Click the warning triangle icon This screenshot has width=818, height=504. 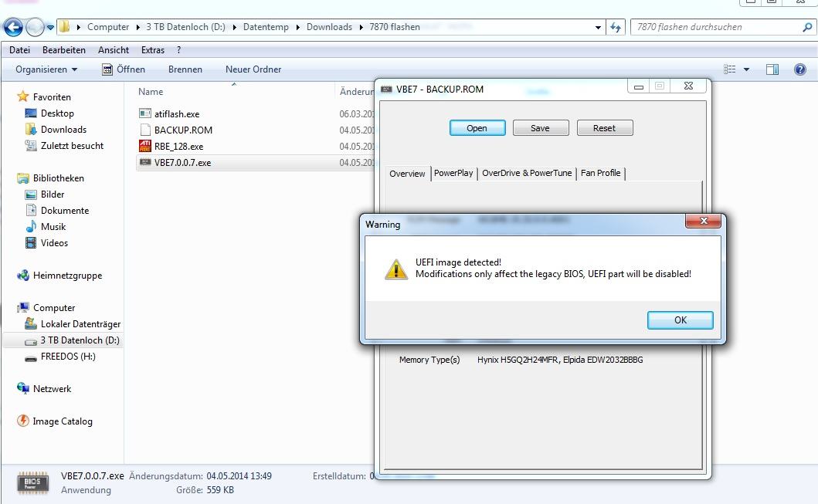[x=396, y=269]
